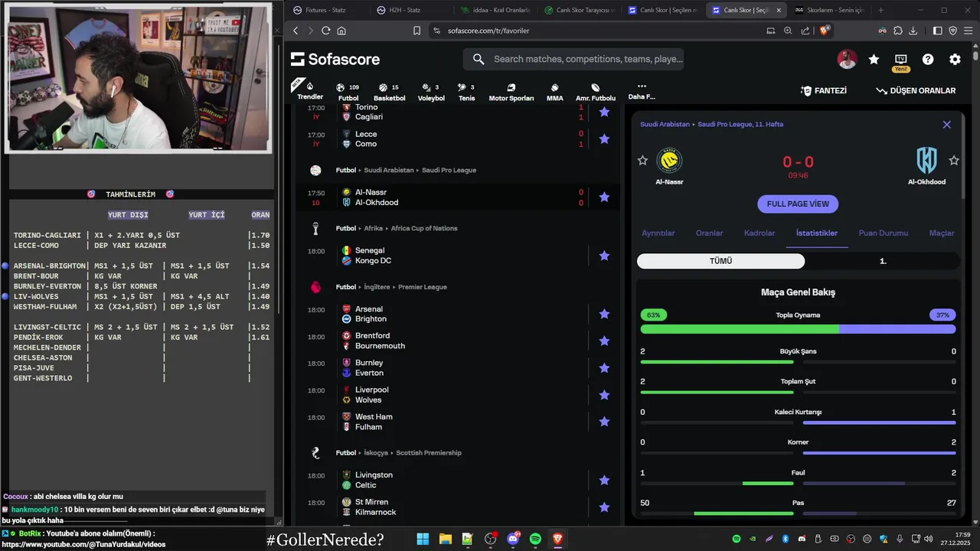Screen dimensions: 980x551
Task: Open favorites star in Sofascore header
Action: [x=874, y=59]
